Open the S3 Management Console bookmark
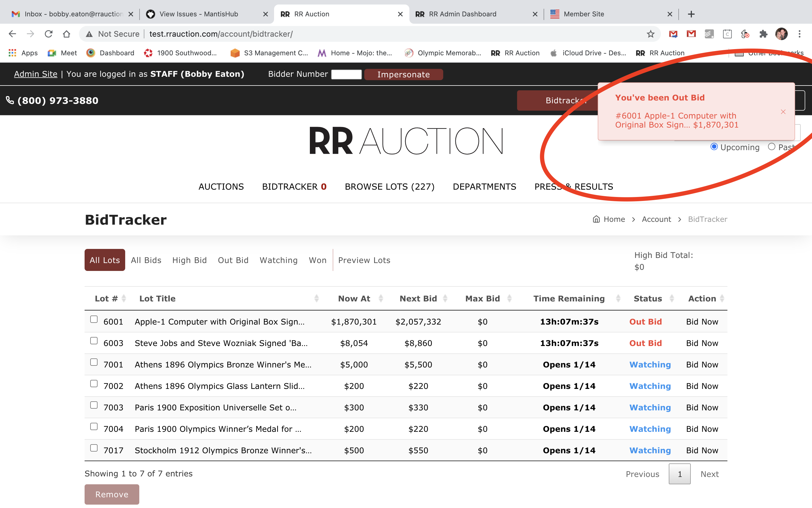Image resolution: width=812 pixels, height=508 pixels. pos(269,53)
